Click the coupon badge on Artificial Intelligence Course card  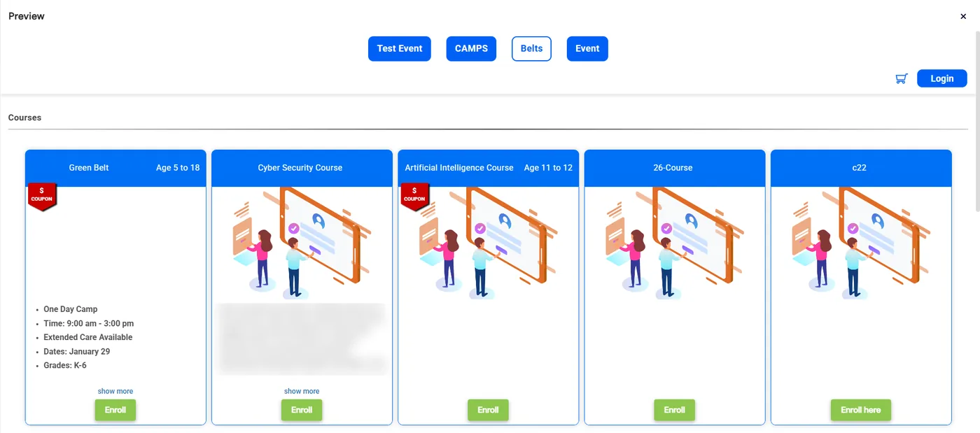414,197
